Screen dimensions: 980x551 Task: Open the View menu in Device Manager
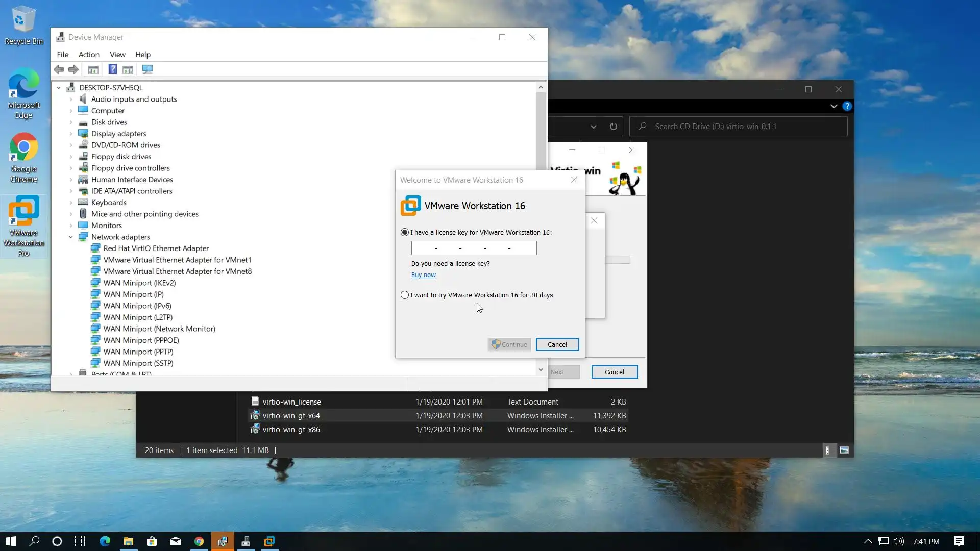(x=117, y=55)
